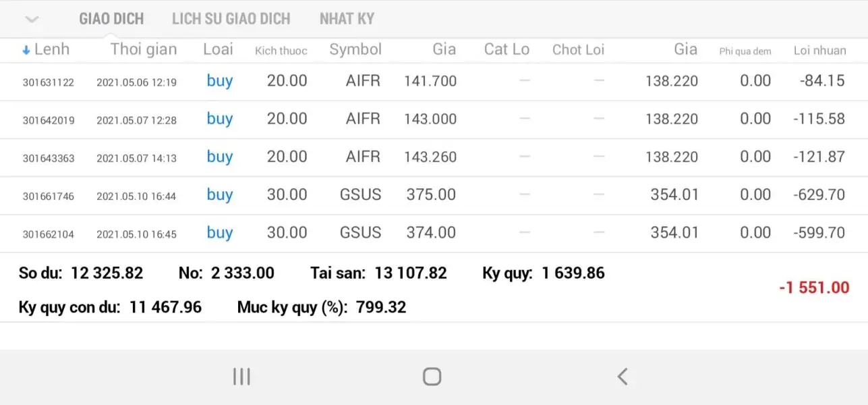Click the Symbol column header

[355, 49]
